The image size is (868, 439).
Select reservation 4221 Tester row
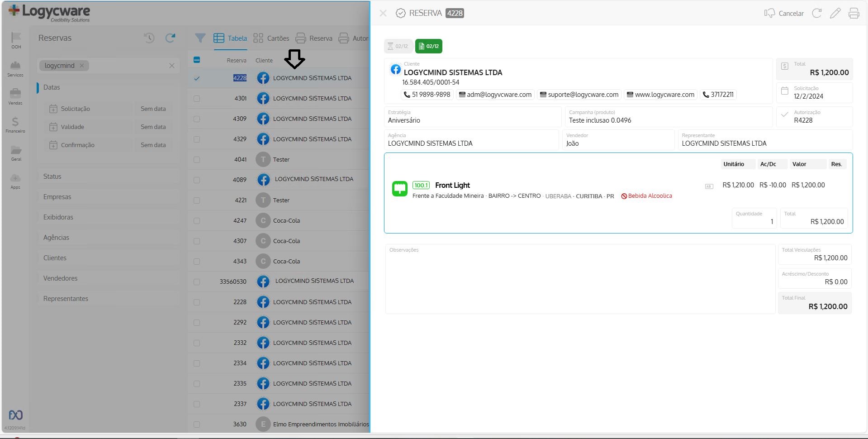[279, 200]
